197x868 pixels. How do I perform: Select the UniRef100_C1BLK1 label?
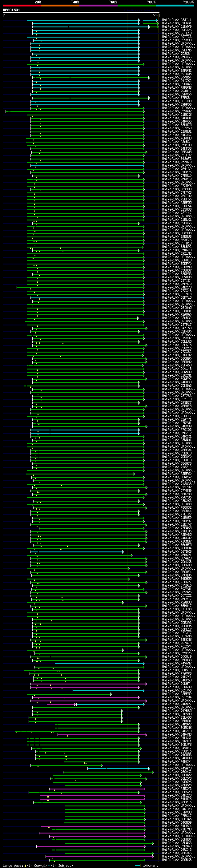[x=176, y=220]
